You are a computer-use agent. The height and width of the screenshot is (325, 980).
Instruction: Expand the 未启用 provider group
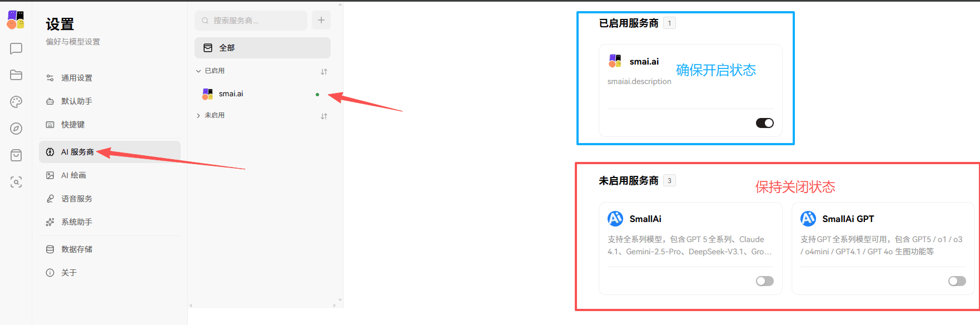[199, 116]
